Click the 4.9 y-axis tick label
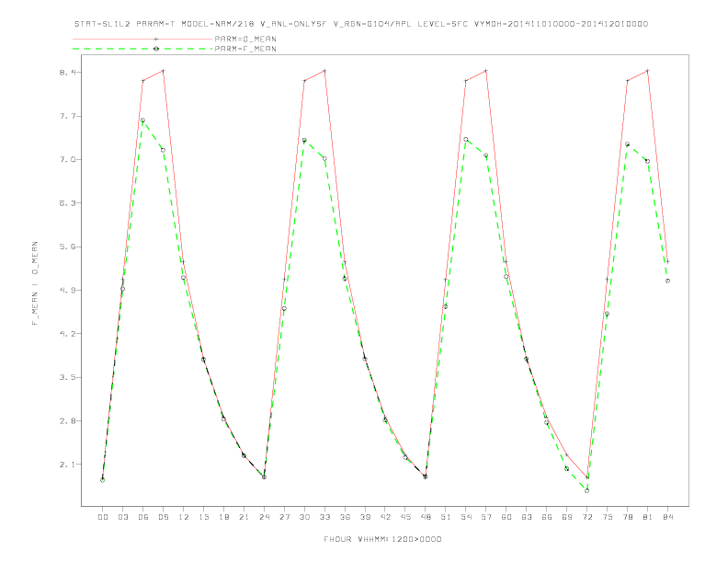The height and width of the screenshot is (563, 728). click(67, 291)
